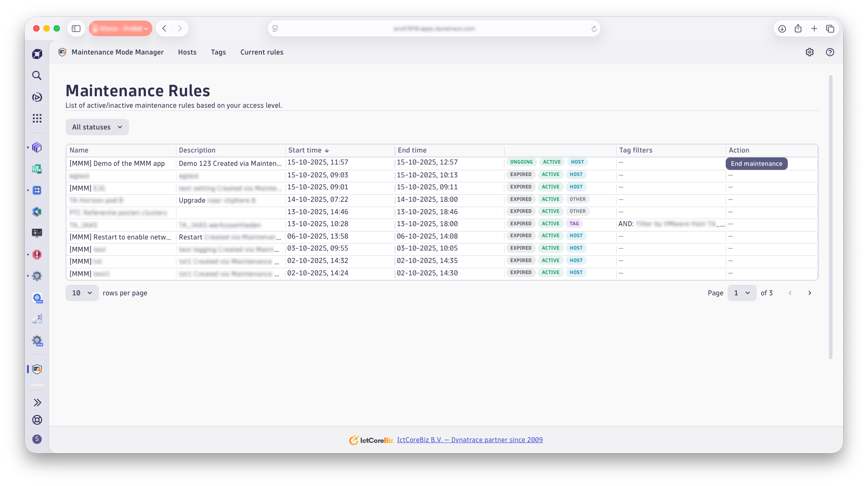This screenshot has height=486, width=868.
Task: Open the search icon in the left sidebar
Action: click(37, 75)
